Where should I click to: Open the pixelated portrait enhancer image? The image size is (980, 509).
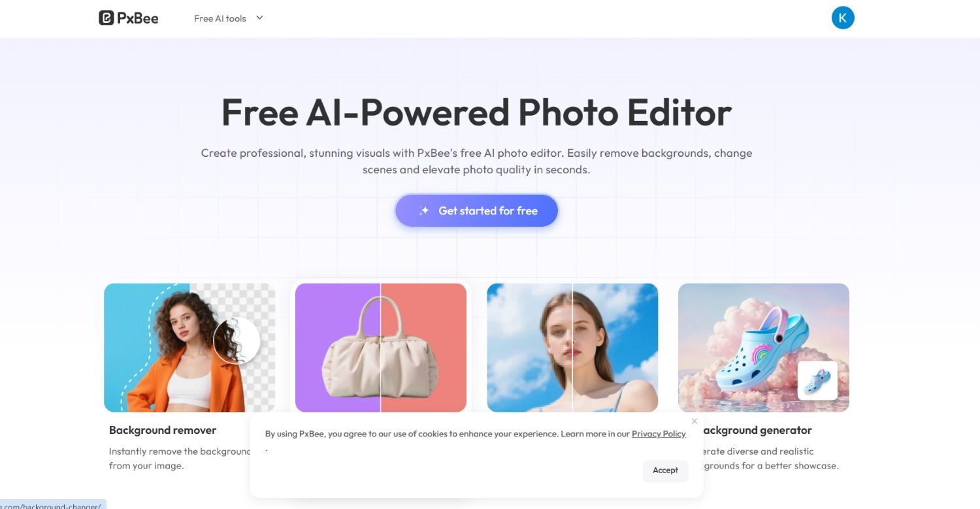572,348
